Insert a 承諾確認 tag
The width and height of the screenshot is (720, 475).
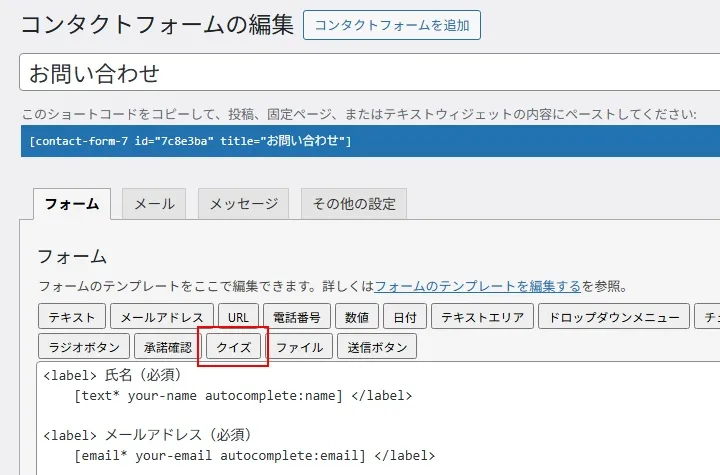coord(167,347)
